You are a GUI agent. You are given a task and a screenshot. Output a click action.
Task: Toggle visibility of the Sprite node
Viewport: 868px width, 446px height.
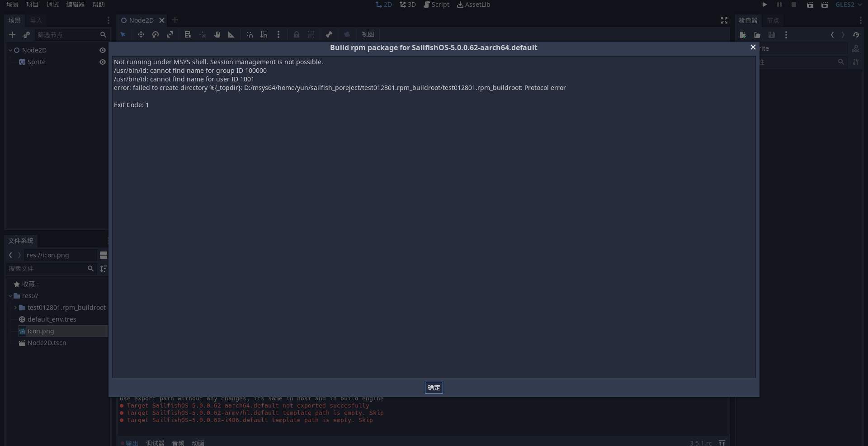(102, 62)
